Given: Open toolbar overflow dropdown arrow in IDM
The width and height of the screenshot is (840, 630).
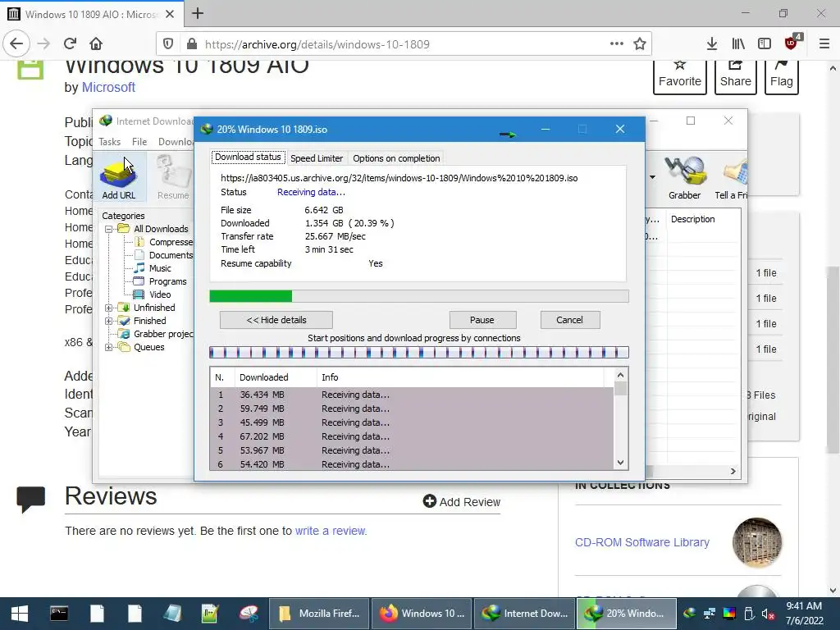Looking at the screenshot, I should point(652,177).
